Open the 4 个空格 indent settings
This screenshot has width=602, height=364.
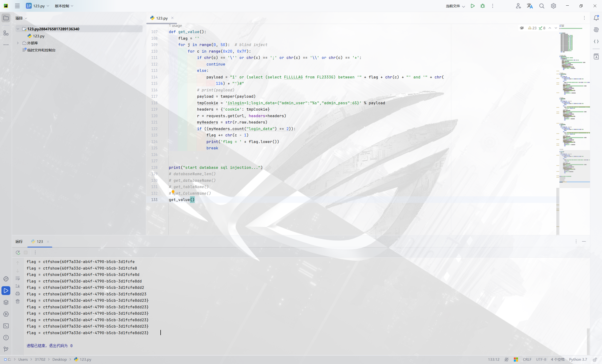(x=558, y=359)
